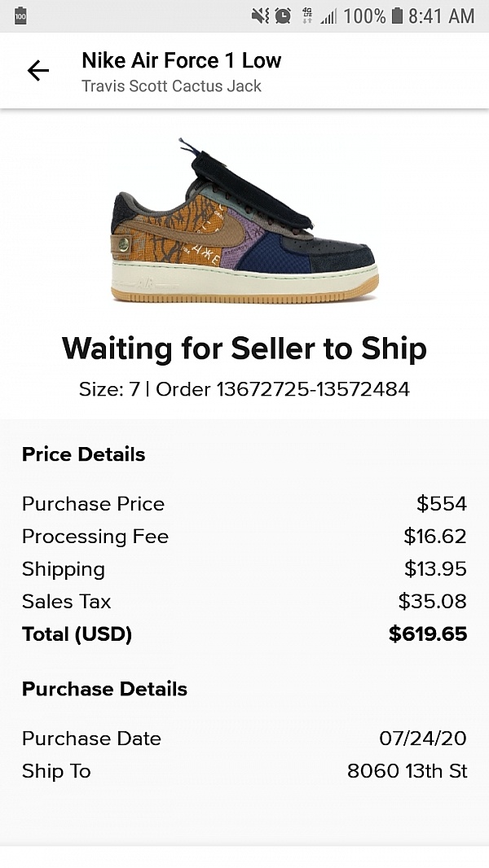
Task: Tap the Processing Fee label
Action: click(x=95, y=537)
